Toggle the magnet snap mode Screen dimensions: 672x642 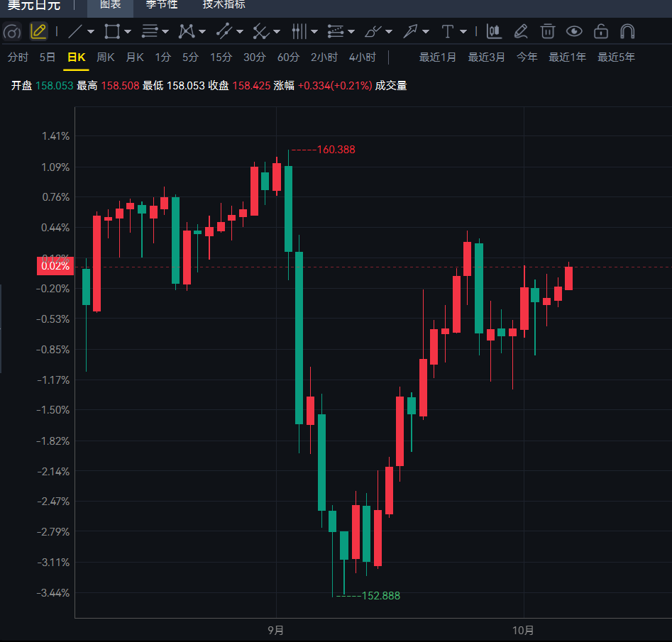(x=627, y=32)
